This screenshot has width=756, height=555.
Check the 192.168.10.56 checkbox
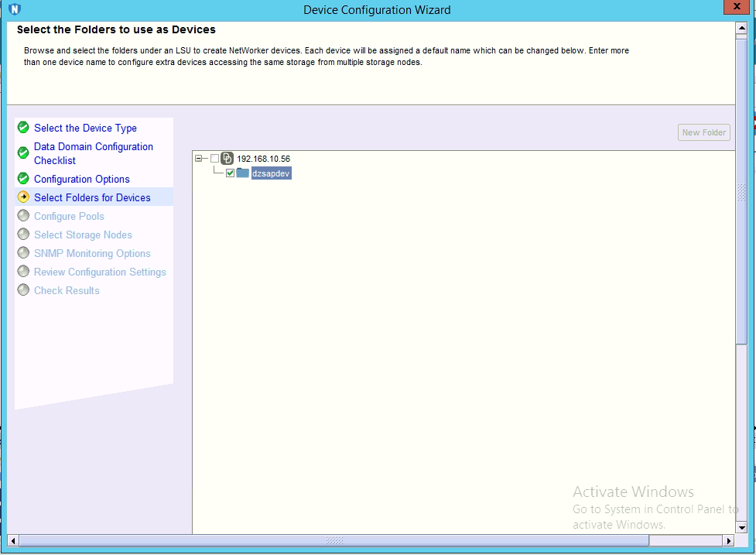point(214,159)
